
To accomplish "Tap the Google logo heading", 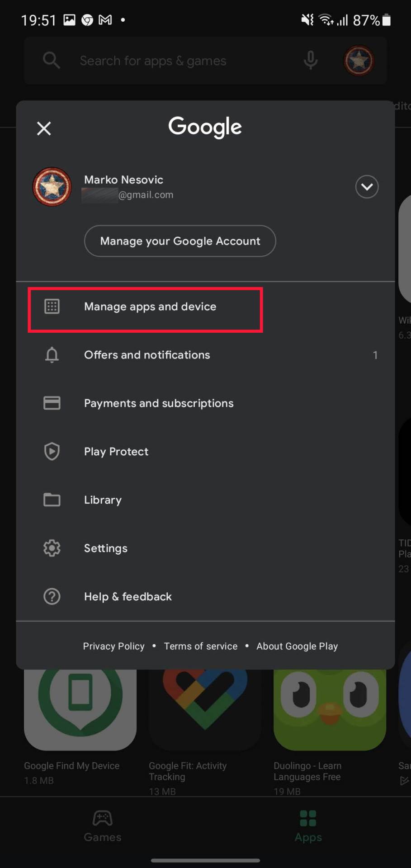I will click(205, 127).
